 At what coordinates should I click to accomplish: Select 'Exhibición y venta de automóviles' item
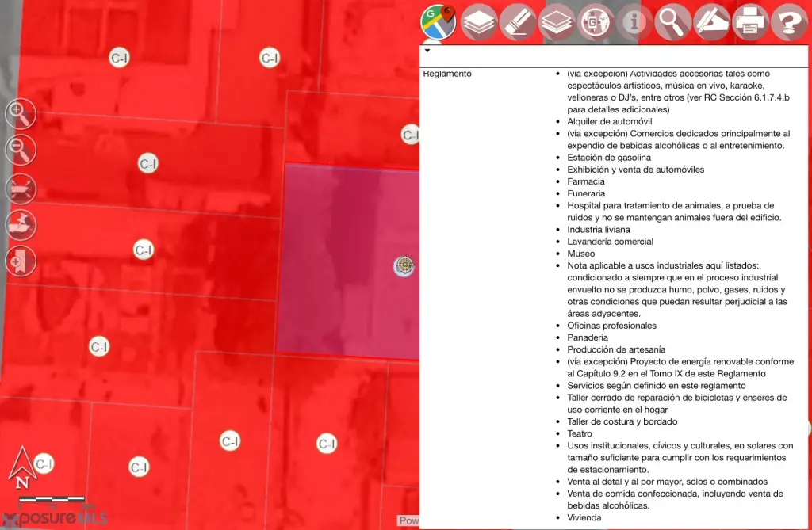point(635,170)
